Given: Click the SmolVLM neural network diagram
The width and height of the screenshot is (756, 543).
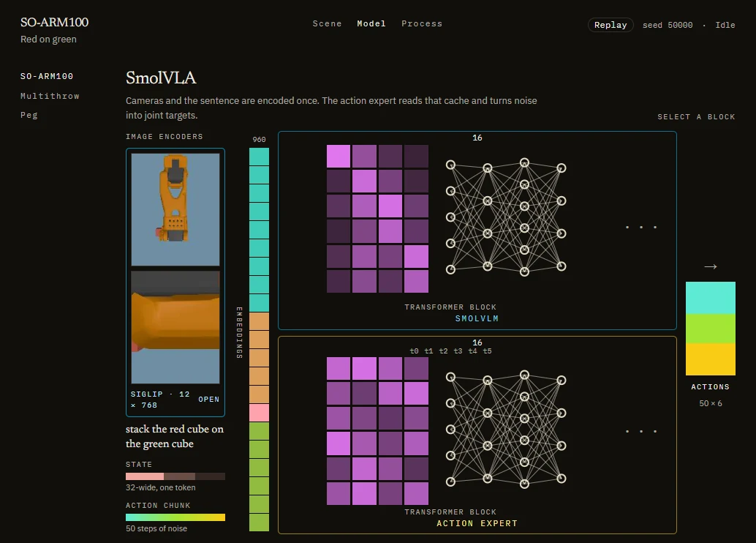Looking at the screenshot, I should 506,217.
